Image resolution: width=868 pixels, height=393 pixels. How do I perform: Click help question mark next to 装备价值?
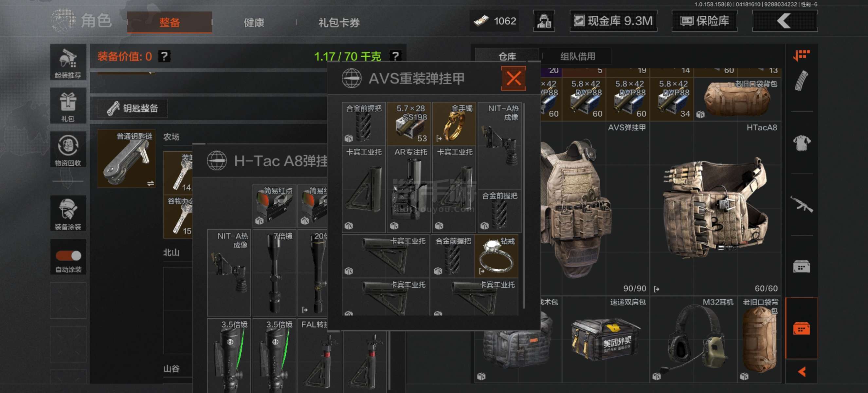[164, 56]
